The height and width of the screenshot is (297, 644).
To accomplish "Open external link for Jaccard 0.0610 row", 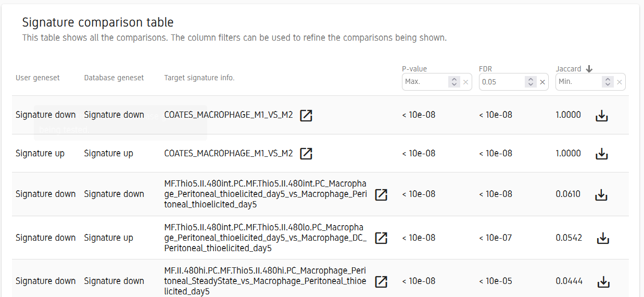I will pos(382,194).
